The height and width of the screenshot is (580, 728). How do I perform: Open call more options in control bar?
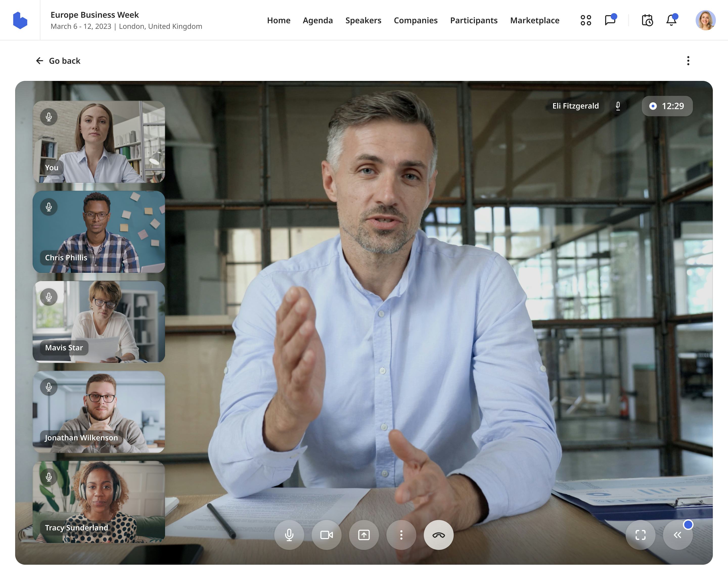(401, 535)
